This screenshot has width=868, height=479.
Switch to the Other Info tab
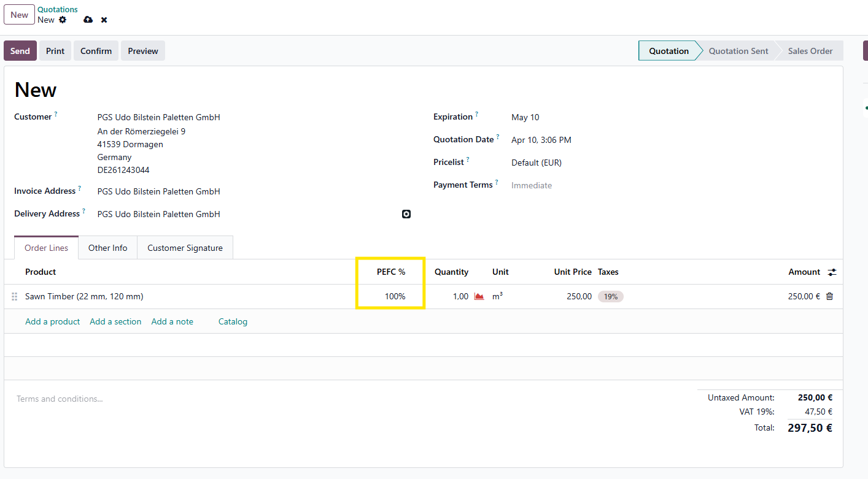pos(107,248)
